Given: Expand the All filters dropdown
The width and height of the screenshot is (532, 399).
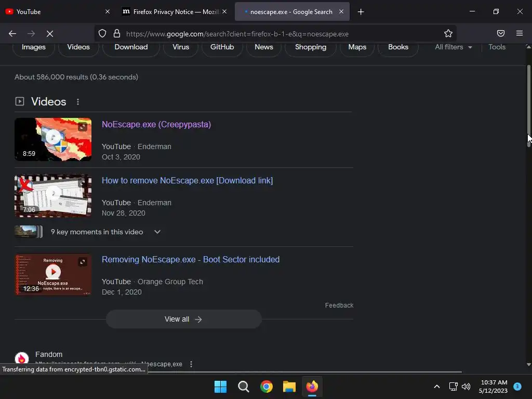Looking at the screenshot, I should point(453,47).
